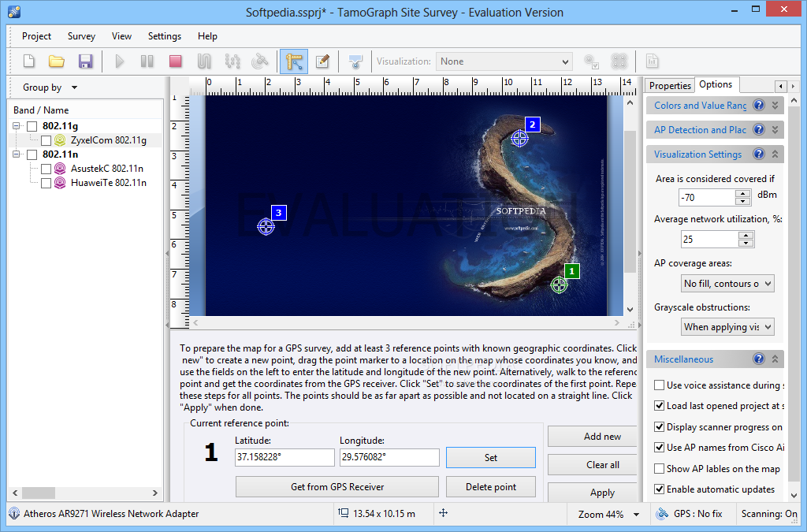Collapse the Visualization Settings section

point(775,154)
